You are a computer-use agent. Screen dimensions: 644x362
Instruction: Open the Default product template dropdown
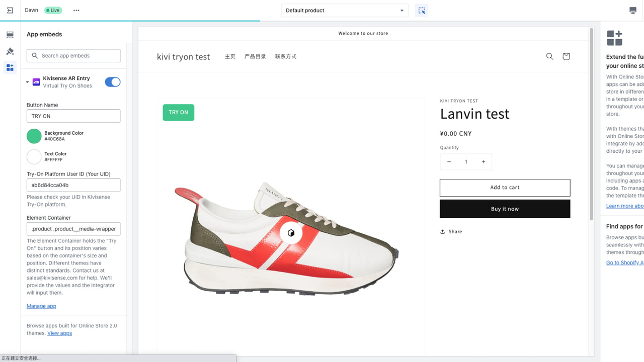coord(345,10)
